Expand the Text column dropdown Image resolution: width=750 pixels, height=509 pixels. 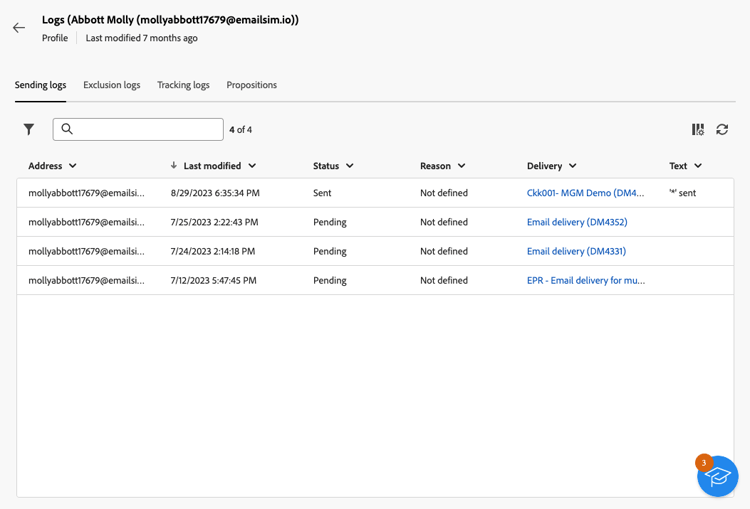698,166
